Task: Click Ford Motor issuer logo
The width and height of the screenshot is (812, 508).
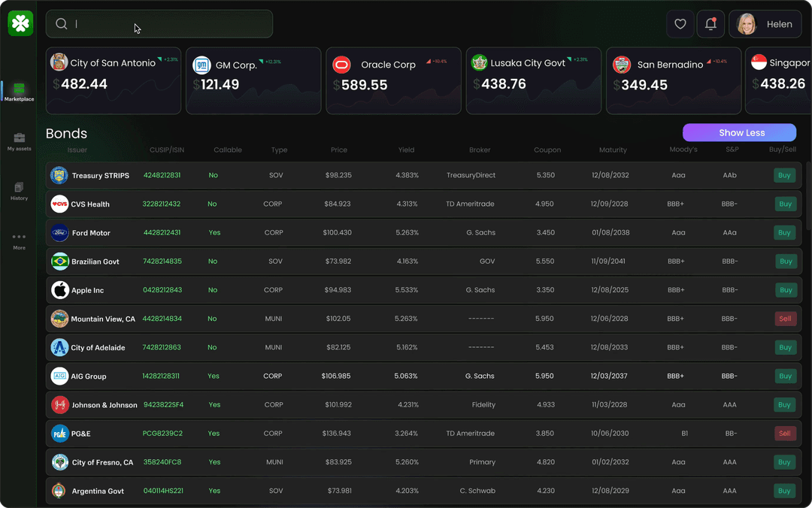Action: [59, 232]
